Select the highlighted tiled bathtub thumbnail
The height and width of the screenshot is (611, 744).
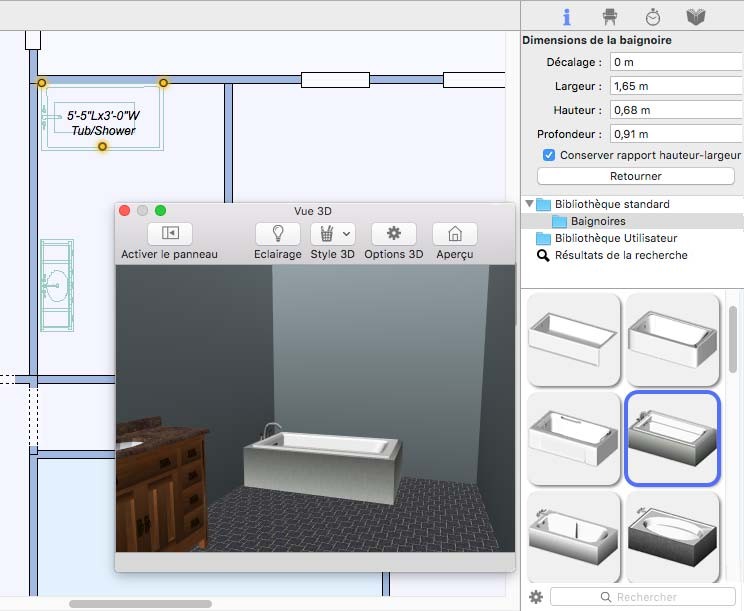point(672,438)
